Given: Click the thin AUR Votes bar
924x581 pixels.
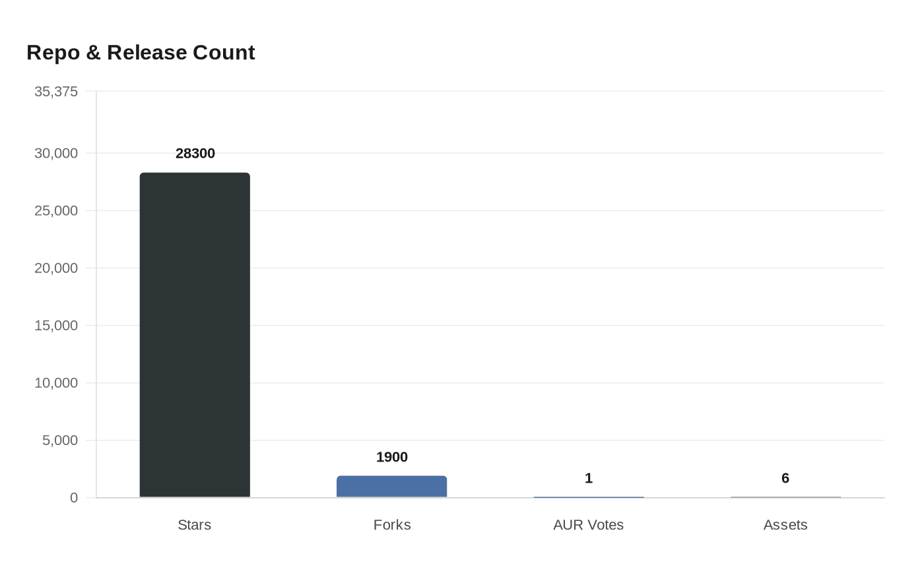Looking at the screenshot, I should click(x=588, y=497).
